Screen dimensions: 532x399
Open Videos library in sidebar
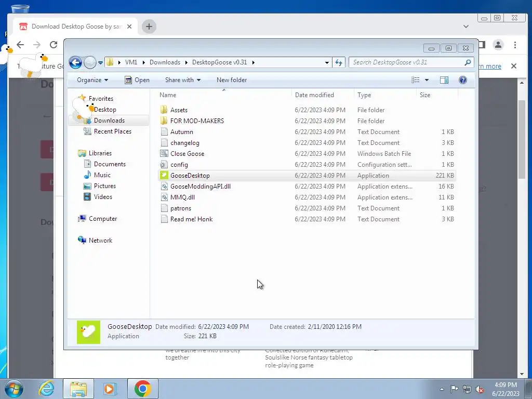click(98, 196)
